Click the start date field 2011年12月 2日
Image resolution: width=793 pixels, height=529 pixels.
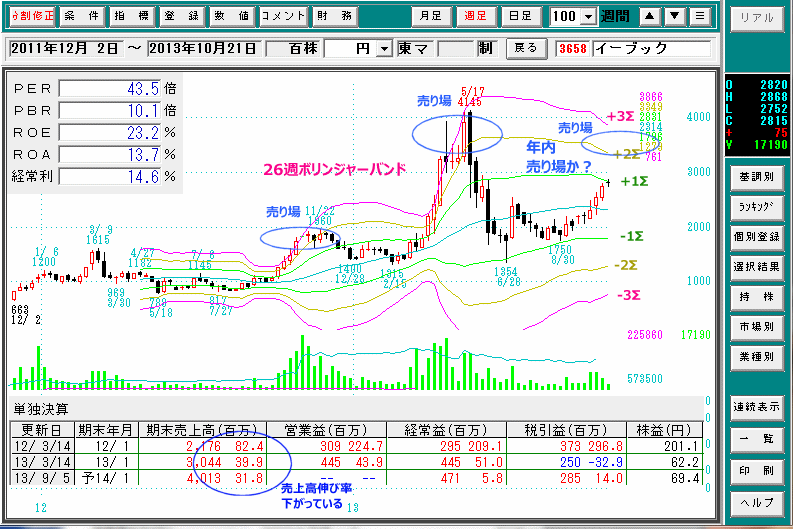pyautogui.click(x=65, y=49)
